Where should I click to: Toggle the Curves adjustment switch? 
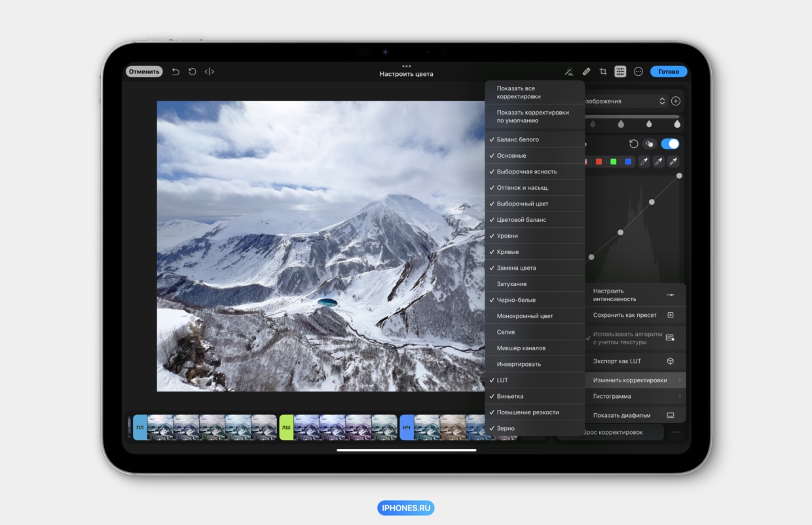(x=670, y=144)
